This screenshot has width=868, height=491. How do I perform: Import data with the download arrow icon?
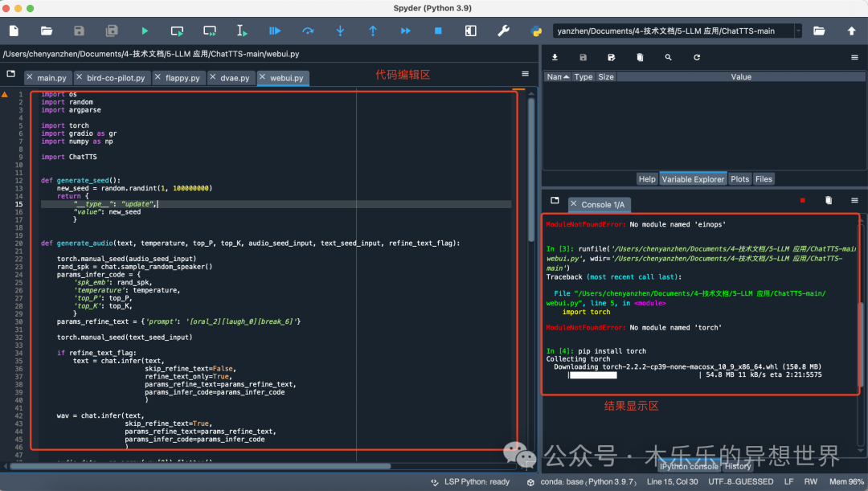[x=555, y=58]
